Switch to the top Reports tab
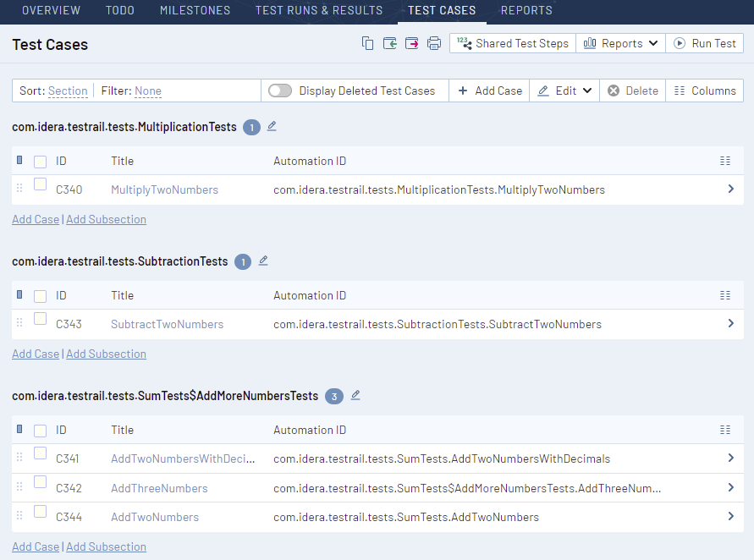Screen dimensions: 754x560 [526, 11]
